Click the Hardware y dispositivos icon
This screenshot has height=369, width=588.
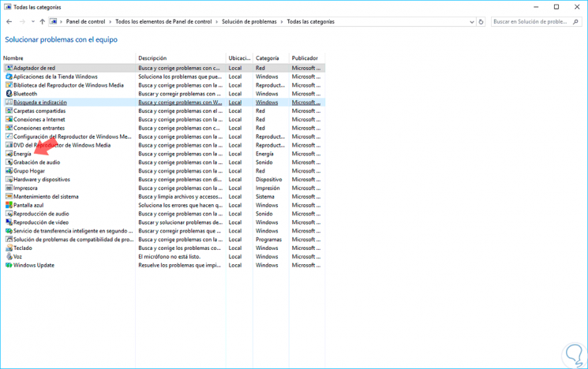coord(9,180)
